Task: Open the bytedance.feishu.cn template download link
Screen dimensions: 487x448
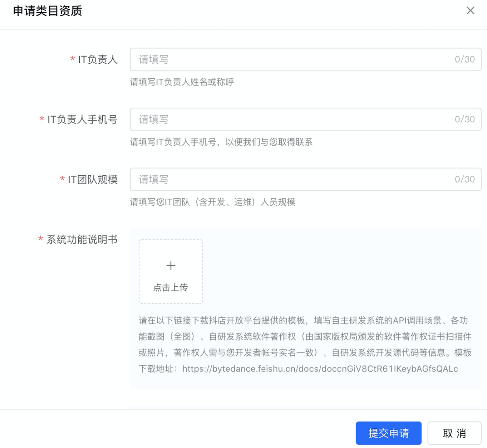Action: coord(320,369)
